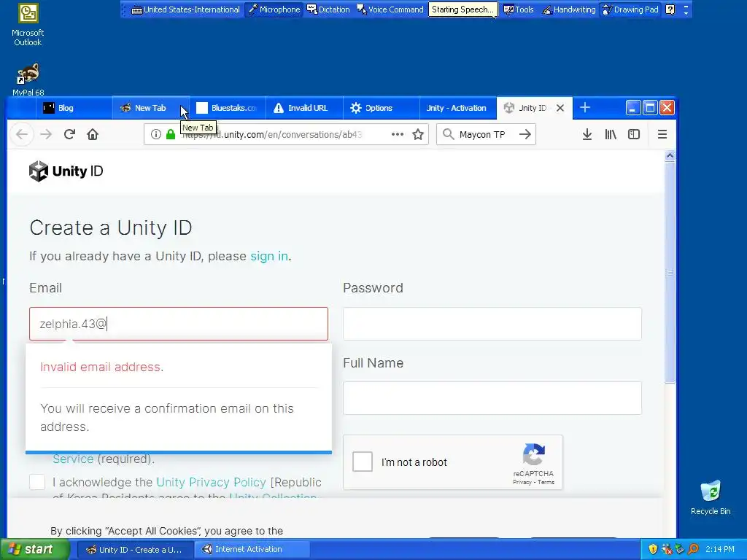Screen dimensions: 747x560
Task: Click Voice Command on language bar
Action: pyautogui.click(x=390, y=9)
